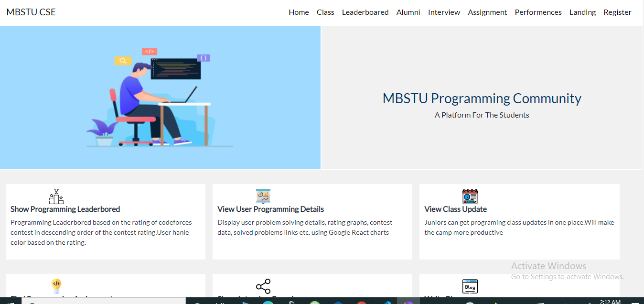Click the leaderboard podium icon
644x304 pixels.
coord(56,196)
